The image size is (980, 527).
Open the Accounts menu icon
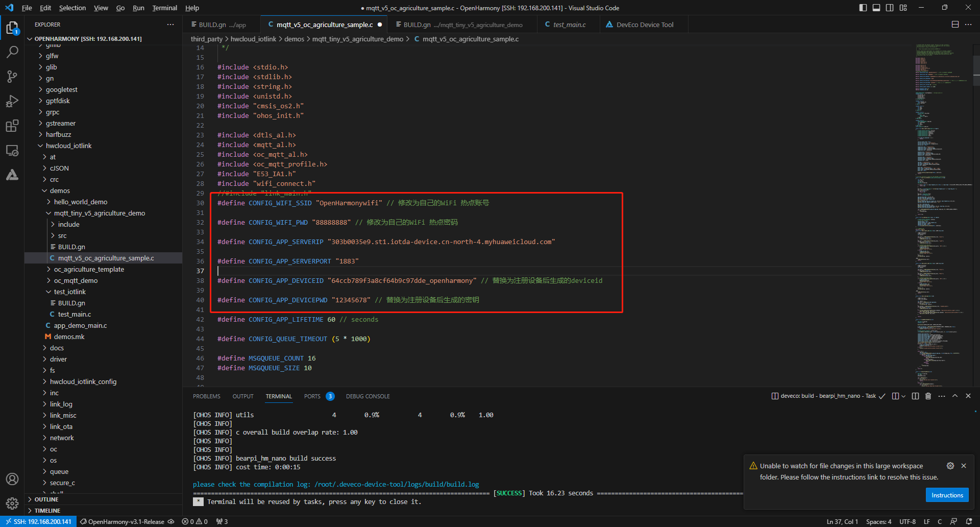[x=12, y=479]
